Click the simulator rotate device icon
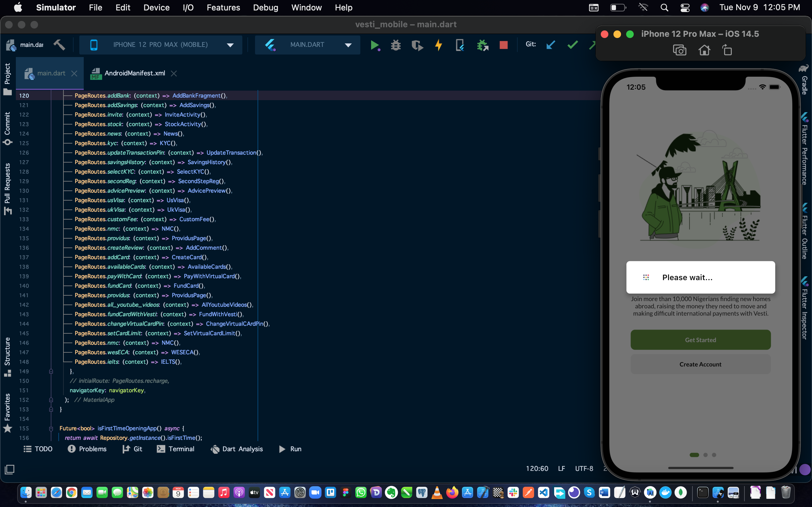812x507 pixels. click(727, 50)
